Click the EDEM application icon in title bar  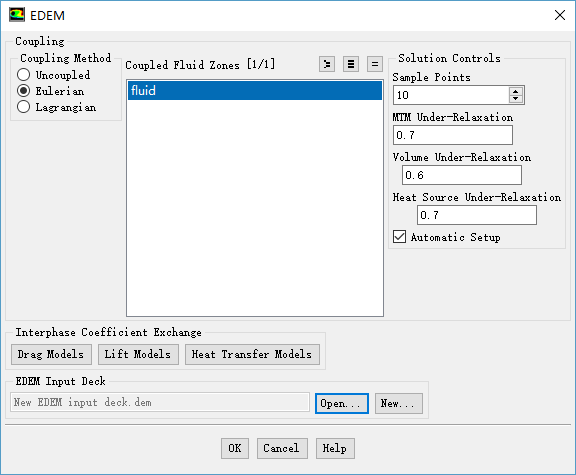point(17,15)
